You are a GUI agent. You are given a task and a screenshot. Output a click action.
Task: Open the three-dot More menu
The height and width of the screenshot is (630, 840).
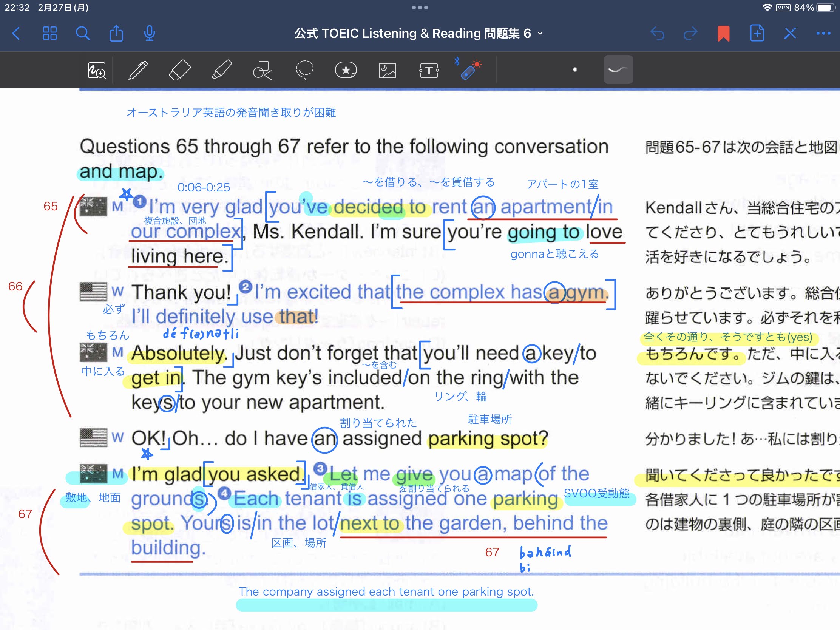point(823,33)
